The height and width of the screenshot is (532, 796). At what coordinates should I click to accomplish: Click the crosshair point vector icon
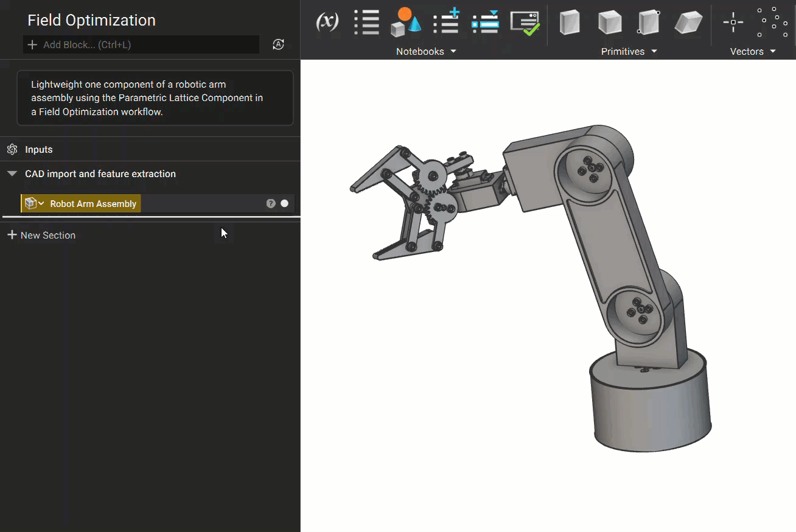733,23
